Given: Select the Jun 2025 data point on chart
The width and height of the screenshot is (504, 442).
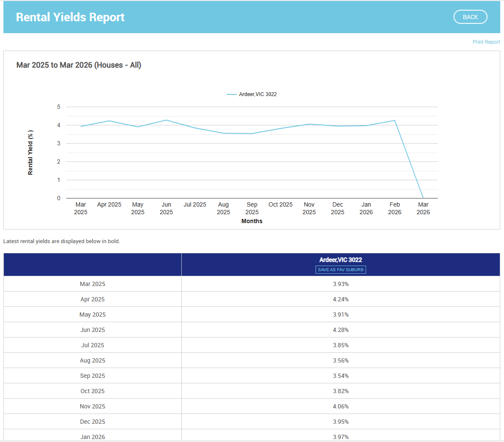Looking at the screenshot, I should [x=166, y=120].
